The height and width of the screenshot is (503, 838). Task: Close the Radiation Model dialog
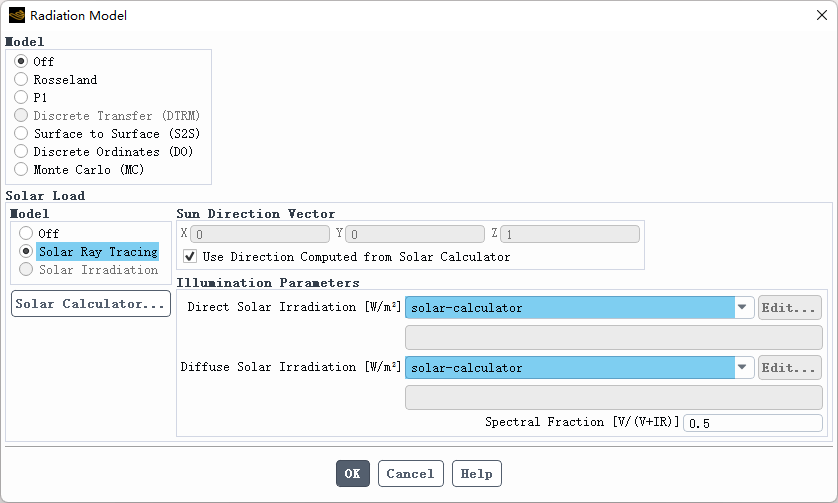pos(821,15)
